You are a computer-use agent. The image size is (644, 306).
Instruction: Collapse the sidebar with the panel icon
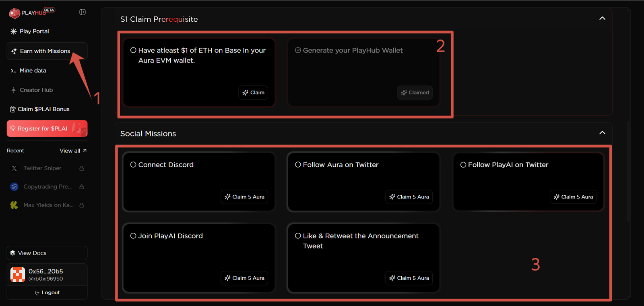click(x=83, y=12)
